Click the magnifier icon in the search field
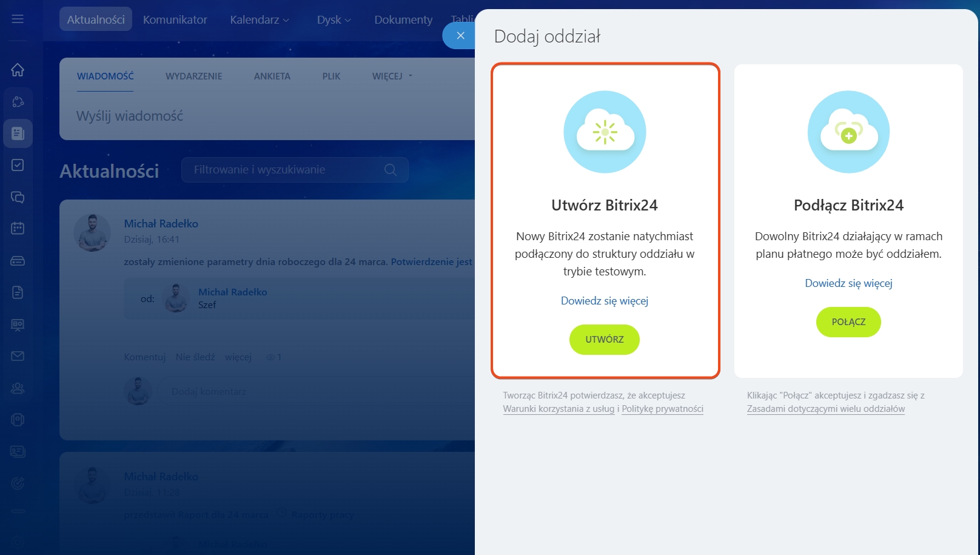This screenshot has height=555, width=980. 391,170
